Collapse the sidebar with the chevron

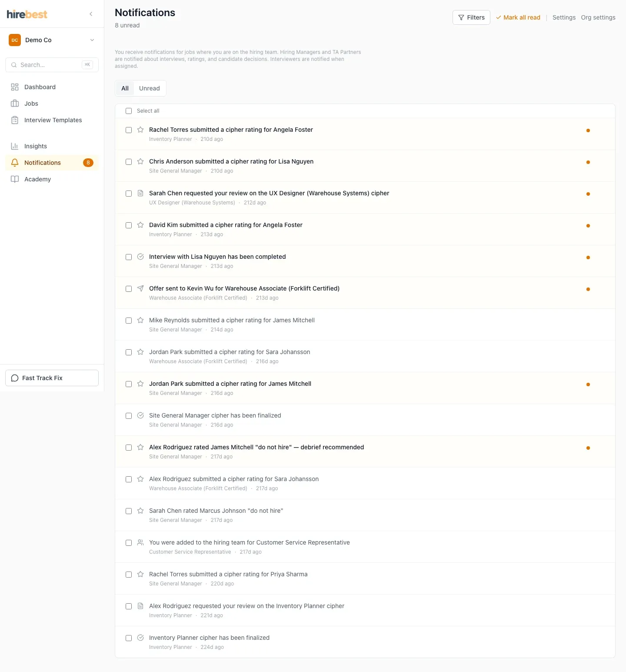[x=91, y=14]
